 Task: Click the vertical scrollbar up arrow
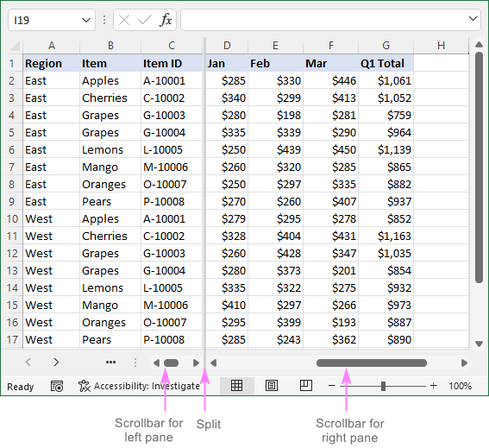[479, 45]
